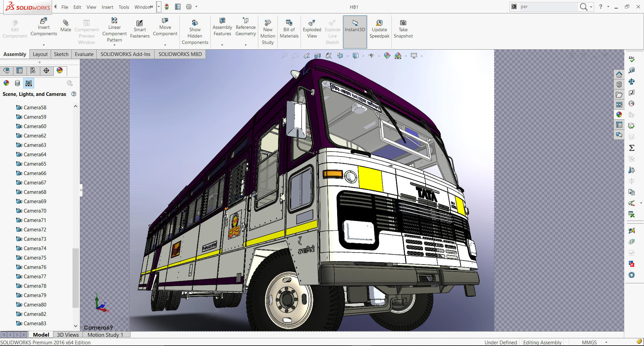
Task: Launch Smart Fasteners tool
Action: pyautogui.click(x=140, y=29)
